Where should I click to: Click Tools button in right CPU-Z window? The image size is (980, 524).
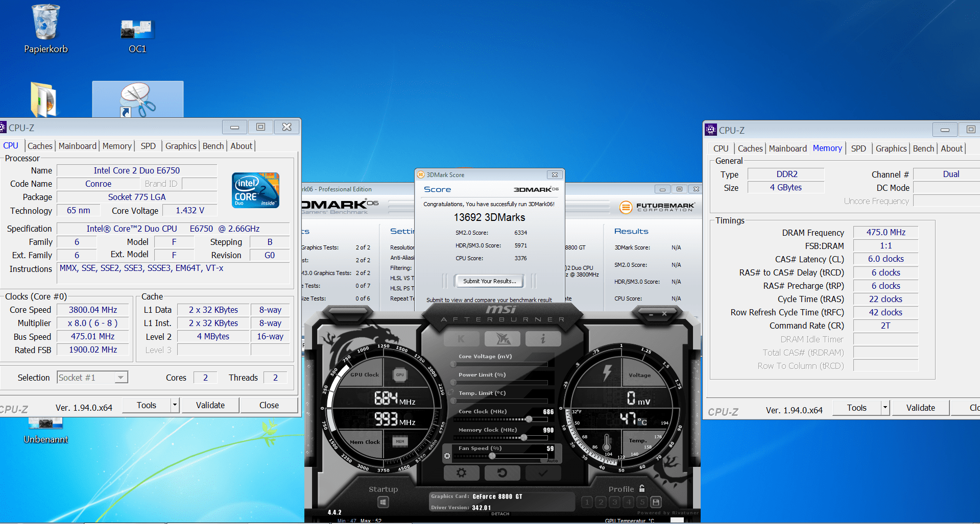coord(857,408)
